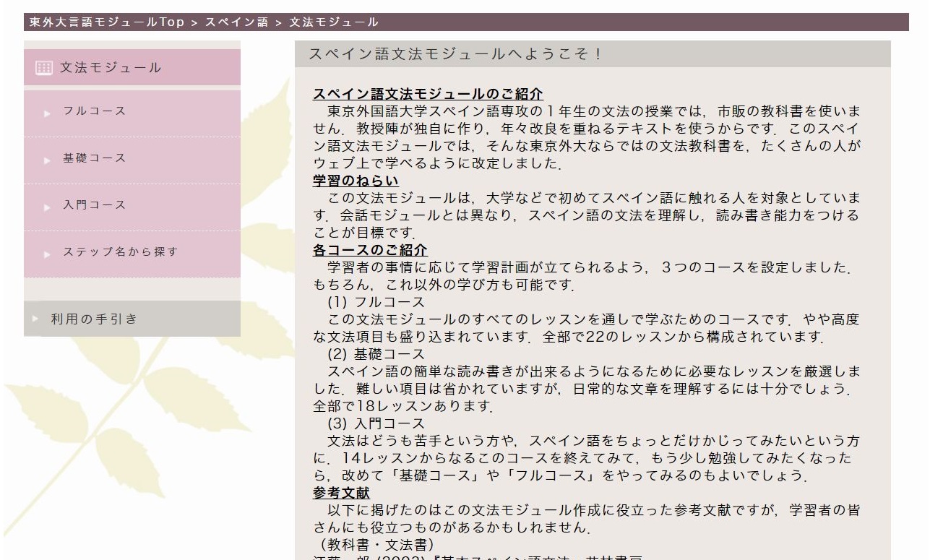Click the 各コースのご紹介 section heading

tap(370, 250)
